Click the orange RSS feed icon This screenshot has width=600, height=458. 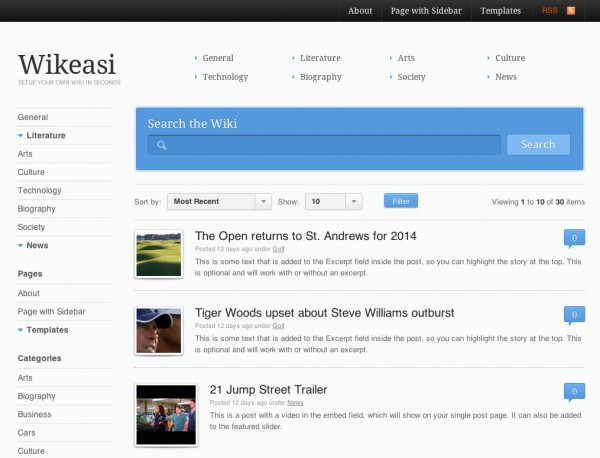coord(571,11)
